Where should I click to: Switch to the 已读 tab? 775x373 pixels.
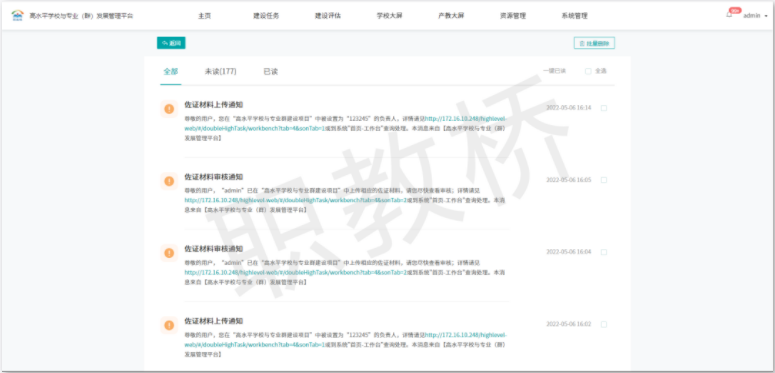[x=271, y=72]
